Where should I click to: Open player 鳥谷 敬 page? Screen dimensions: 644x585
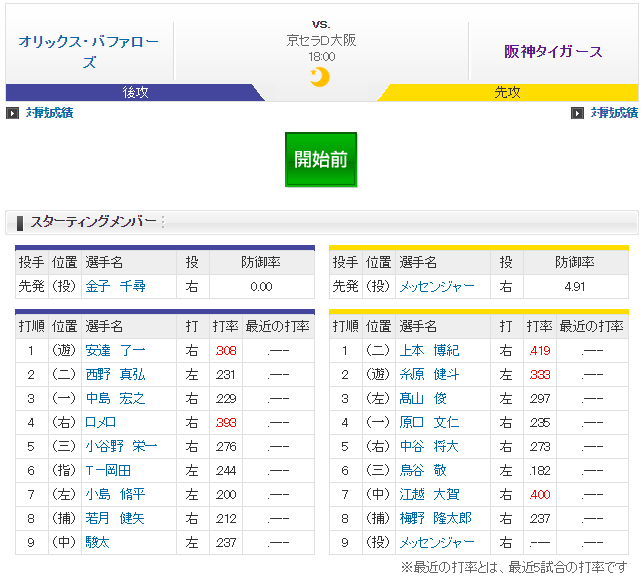pos(423,470)
